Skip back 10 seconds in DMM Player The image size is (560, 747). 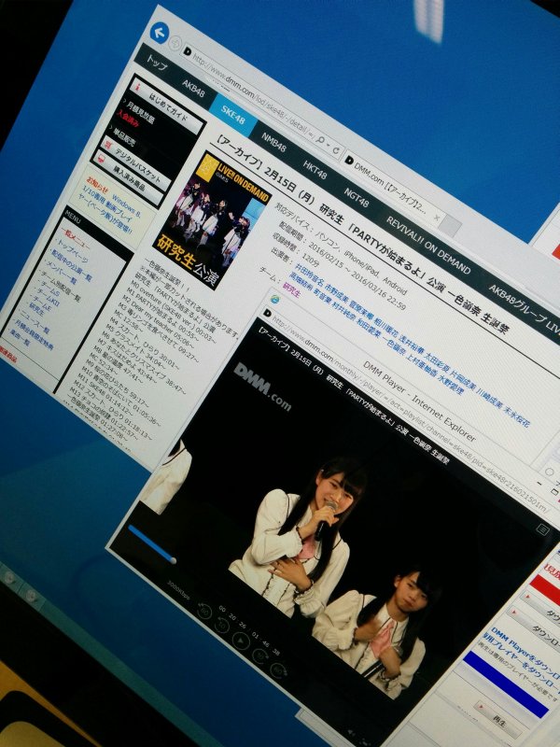click(x=222, y=626)
